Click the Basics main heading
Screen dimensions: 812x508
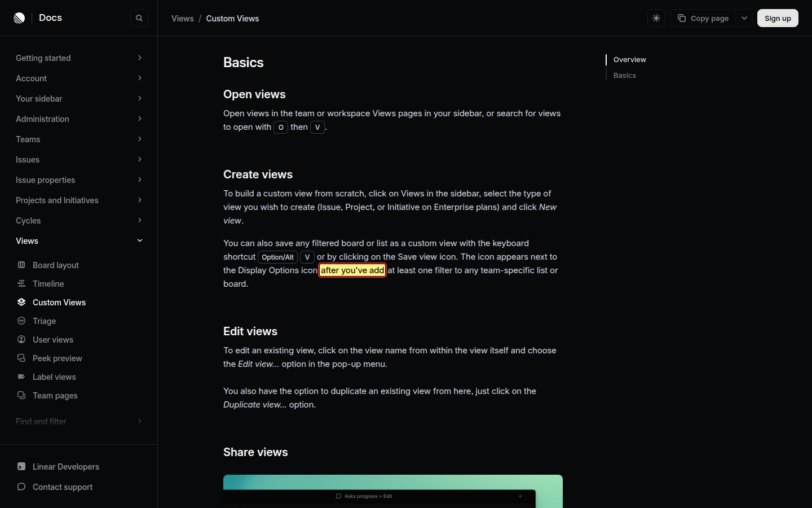[x=244, y=63]
